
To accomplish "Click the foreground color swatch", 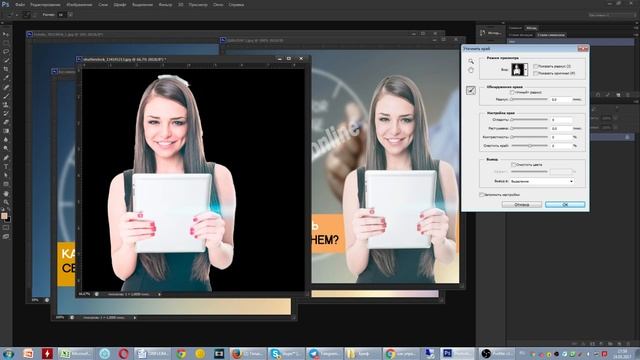I will click(x=4, y=216).
